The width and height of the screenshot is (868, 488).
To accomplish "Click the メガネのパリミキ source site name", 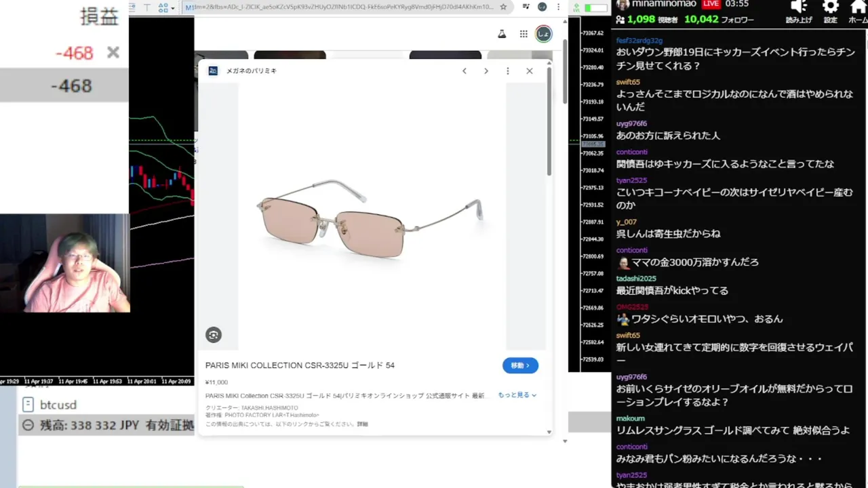I will pos(252,71).
